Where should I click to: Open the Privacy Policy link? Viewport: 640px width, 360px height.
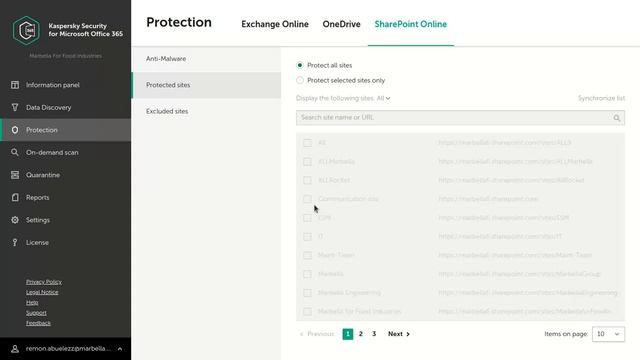coord(44,282)
